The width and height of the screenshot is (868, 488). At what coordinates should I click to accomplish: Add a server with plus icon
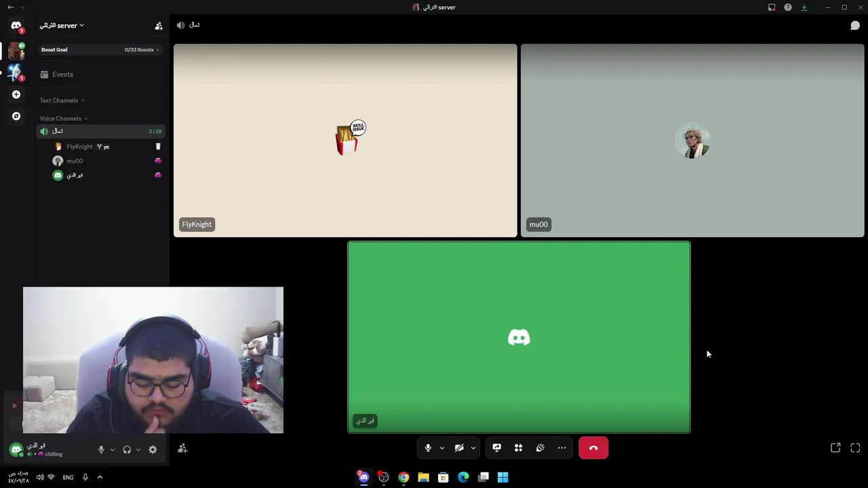pos(16,95)
